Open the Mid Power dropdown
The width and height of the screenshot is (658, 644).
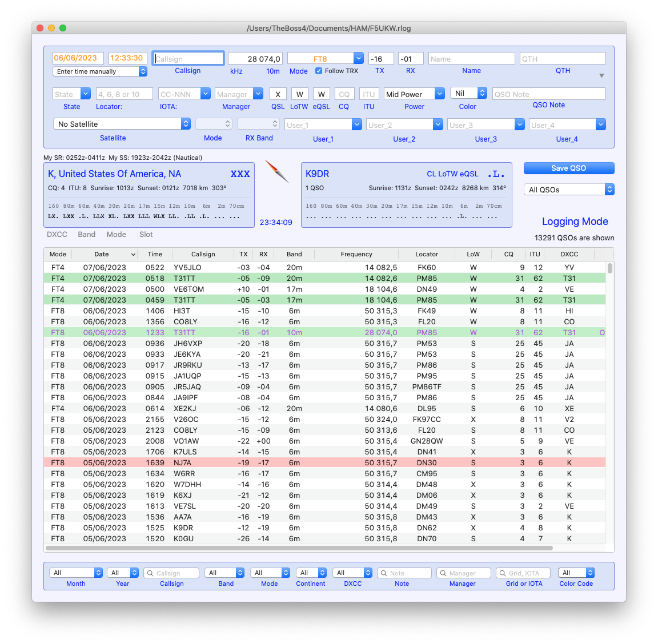click(x=439, y=94)
